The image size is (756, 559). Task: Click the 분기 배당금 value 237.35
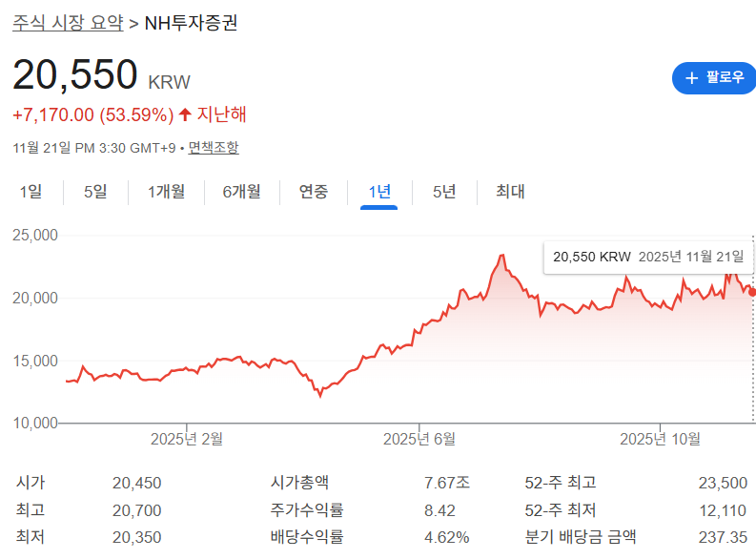click(x=723, y=537)
